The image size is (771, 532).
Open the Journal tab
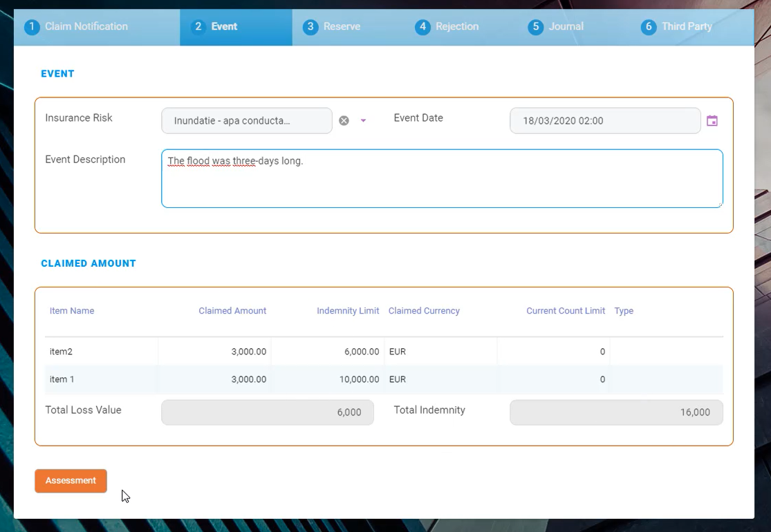(x=557, y=27)
